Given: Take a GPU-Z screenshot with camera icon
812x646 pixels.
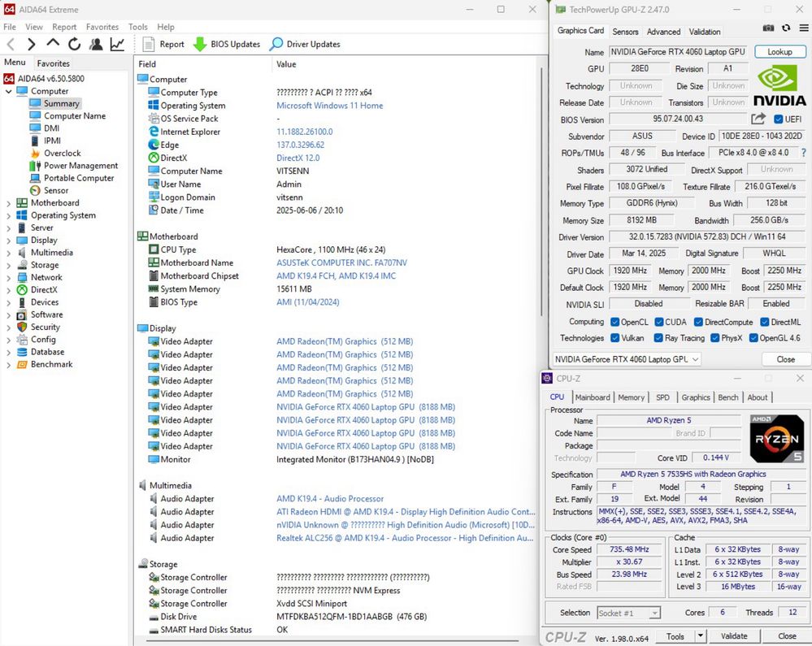Looking at the screenshot, I should pyautogui.click(x=768, y=28).
